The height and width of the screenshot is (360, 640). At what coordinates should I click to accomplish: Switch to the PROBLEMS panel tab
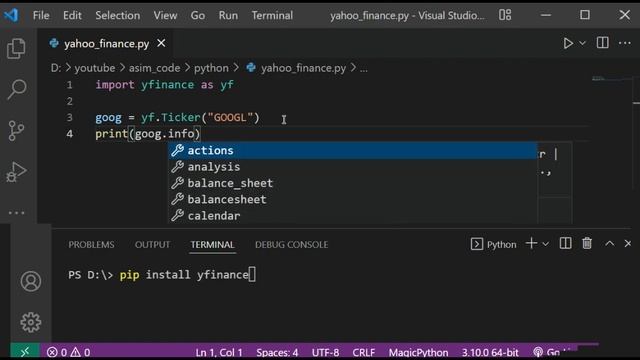pyautogui.click(x=91, y=244)
